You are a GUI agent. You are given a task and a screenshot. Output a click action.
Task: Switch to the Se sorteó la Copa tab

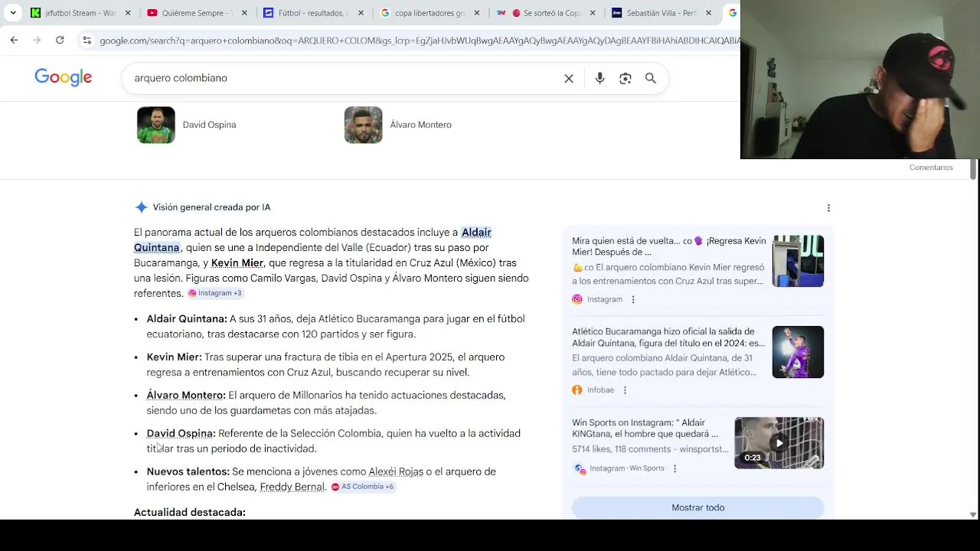click(x=547, y=13)
